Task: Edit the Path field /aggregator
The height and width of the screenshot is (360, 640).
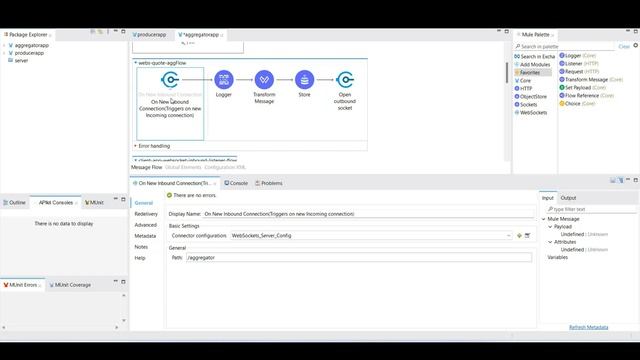Action: point(359,258)
